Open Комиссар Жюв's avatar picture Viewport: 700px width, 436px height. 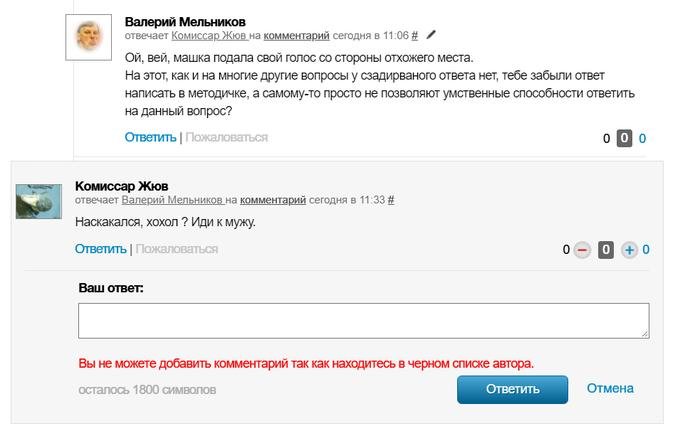(39, 201)
